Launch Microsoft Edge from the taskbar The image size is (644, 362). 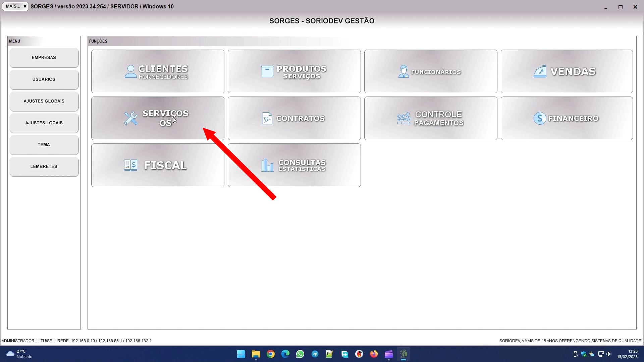tap(285, 354)
